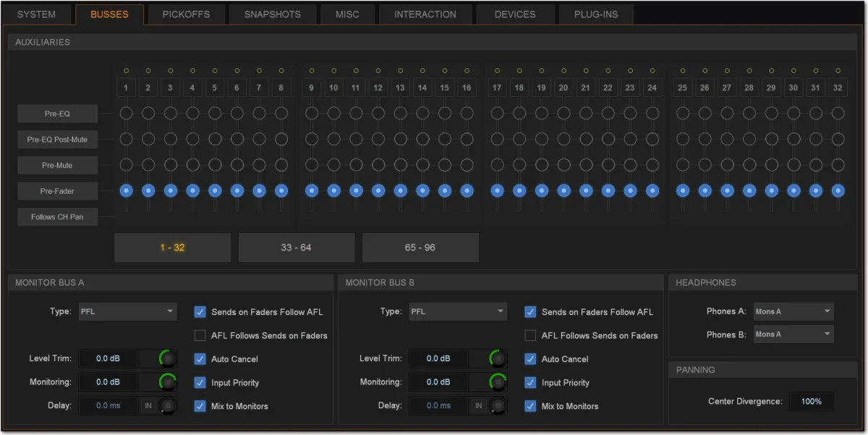Open Monitor Bus A Type dropdown
This screenshot has width=868, height=435.
click(x=127, y=311)
